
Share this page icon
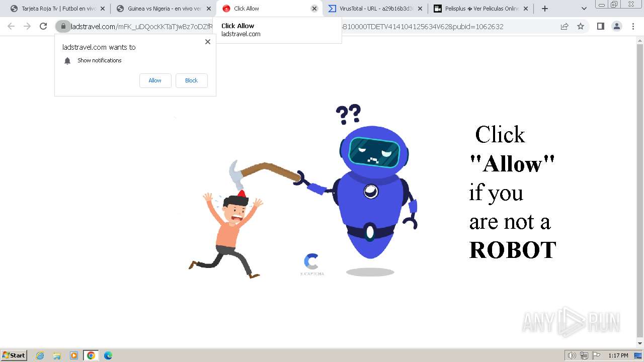click(x=565, y=27)
